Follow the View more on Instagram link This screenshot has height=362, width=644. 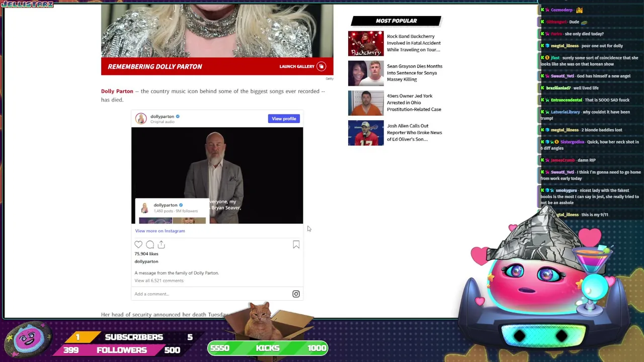pos(160,231)
